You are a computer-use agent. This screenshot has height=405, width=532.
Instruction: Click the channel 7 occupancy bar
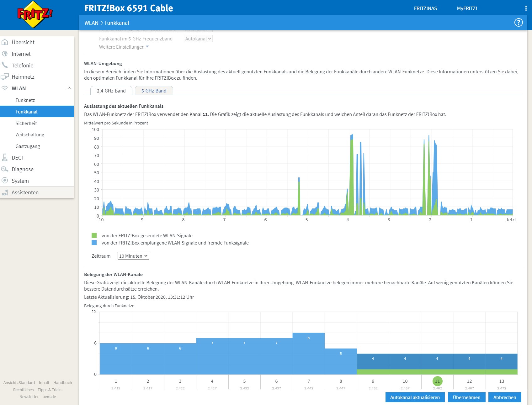tap(309, 354)
